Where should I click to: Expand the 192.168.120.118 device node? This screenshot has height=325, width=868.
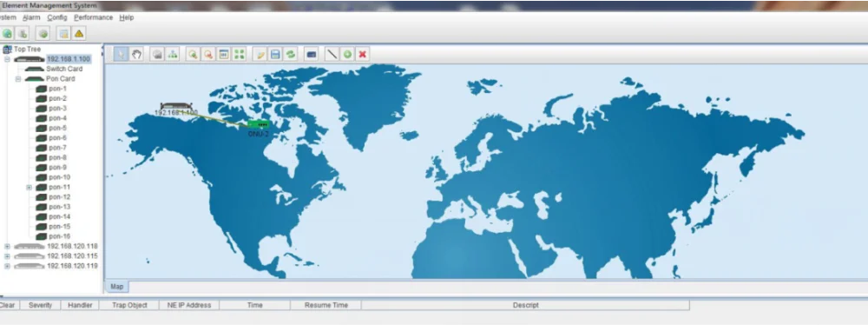click(7, 246)
